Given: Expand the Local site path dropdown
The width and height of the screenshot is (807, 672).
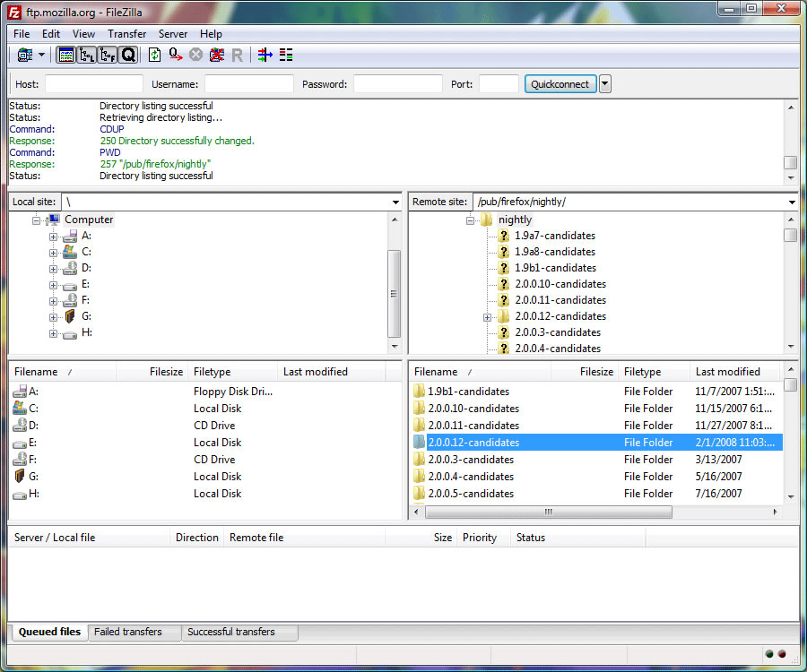Looking at the screenshot, I should point(395,202).
